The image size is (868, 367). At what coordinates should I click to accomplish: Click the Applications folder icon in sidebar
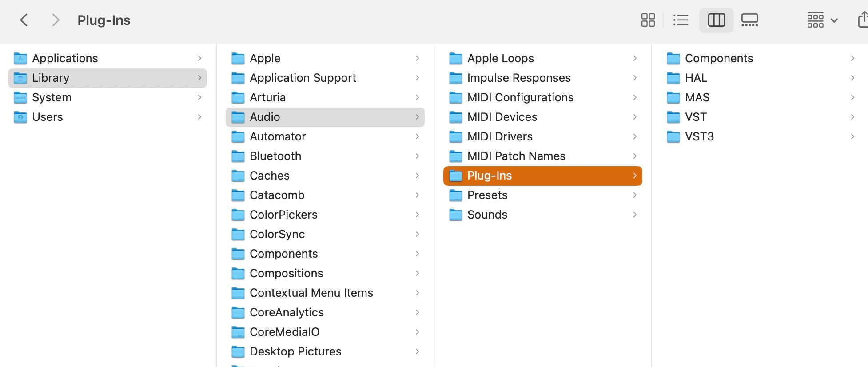tap(20, 58)
